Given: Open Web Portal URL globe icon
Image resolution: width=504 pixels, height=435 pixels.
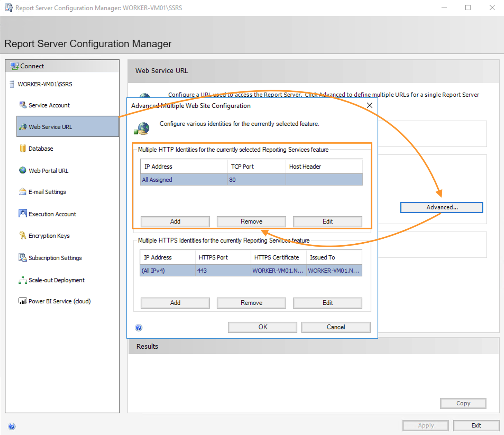Looking at the screenshot, I should 23,170.
